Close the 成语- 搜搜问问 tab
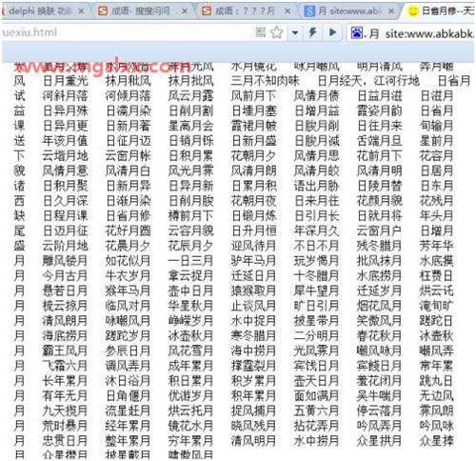476x461 pixels. [185, 11]
